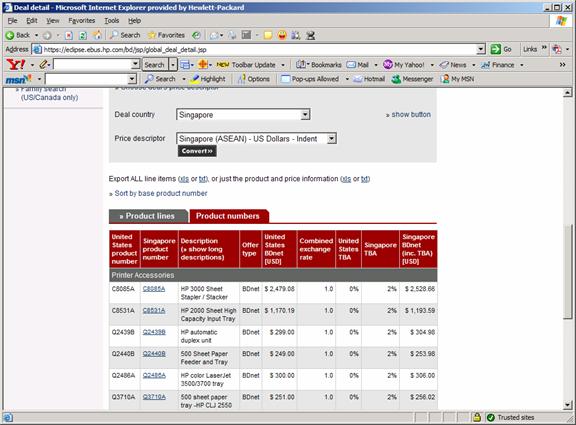Screen dimensions: 576x425
Task: Click Sort by base product number link
Action: pyautogui.click(x=161, y=193)
